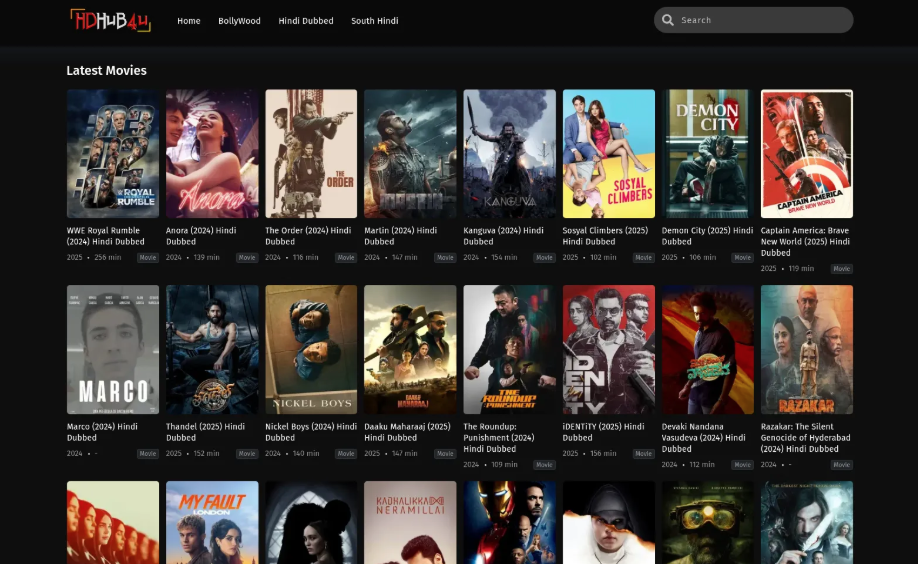
Task: Open the iDENTiTY movie poster
Action: click(x=609, y=350)
